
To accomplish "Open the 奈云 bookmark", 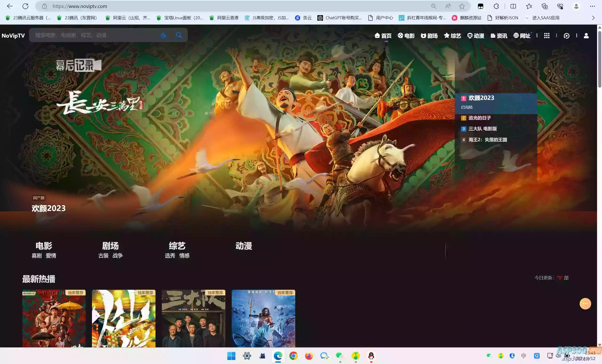I will coord(303,18).
